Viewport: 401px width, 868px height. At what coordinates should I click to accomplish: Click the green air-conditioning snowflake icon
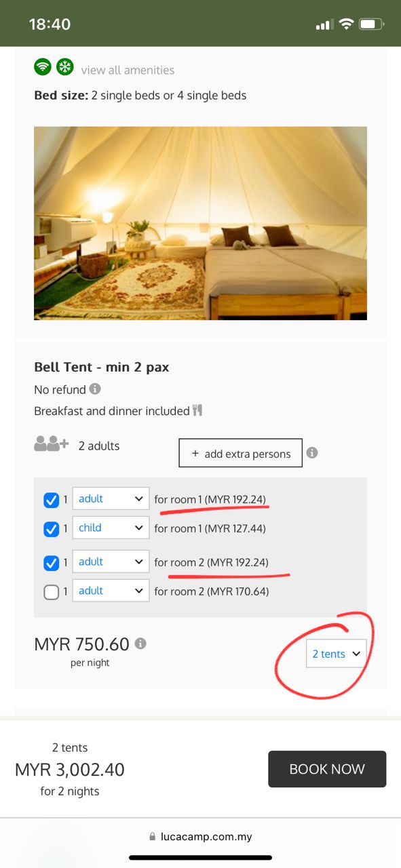click(65, 67)
